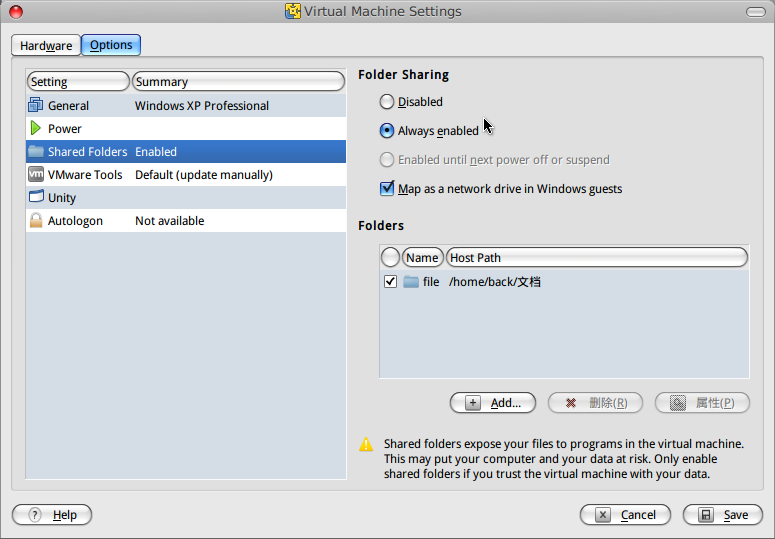The width and height of the screenshot is (775, 539).
Task: Toggle Map as a network drive checkbox
Action: tap(387, 188)
